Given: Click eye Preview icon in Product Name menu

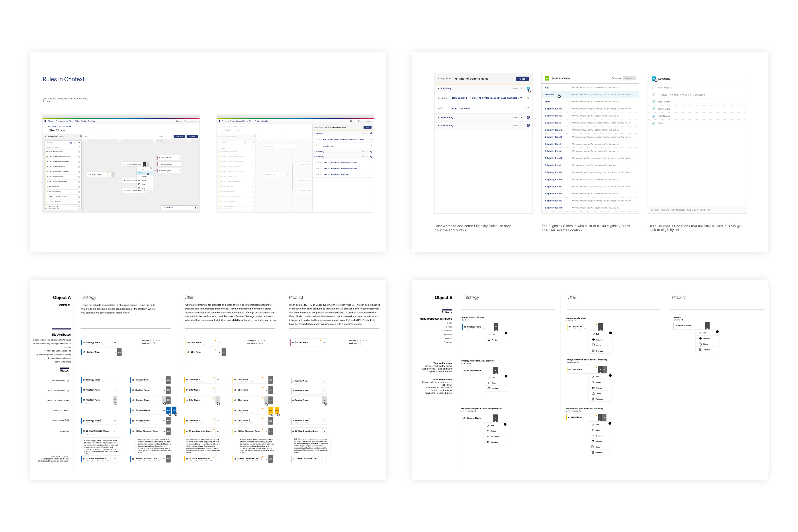Looking at the screenshot, I should click(700, 338).
